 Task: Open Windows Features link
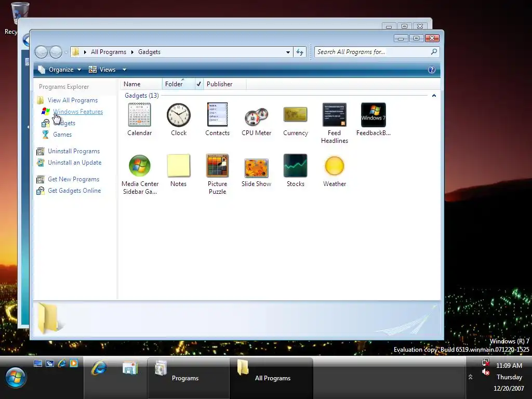pyautogui.click(x=78, y=112)
